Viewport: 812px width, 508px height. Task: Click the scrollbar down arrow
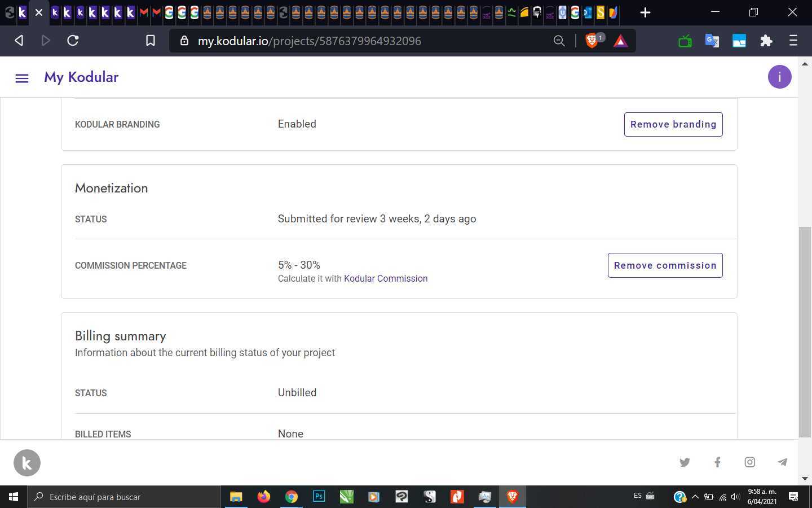pyautogui.click(x=805, y=479)
